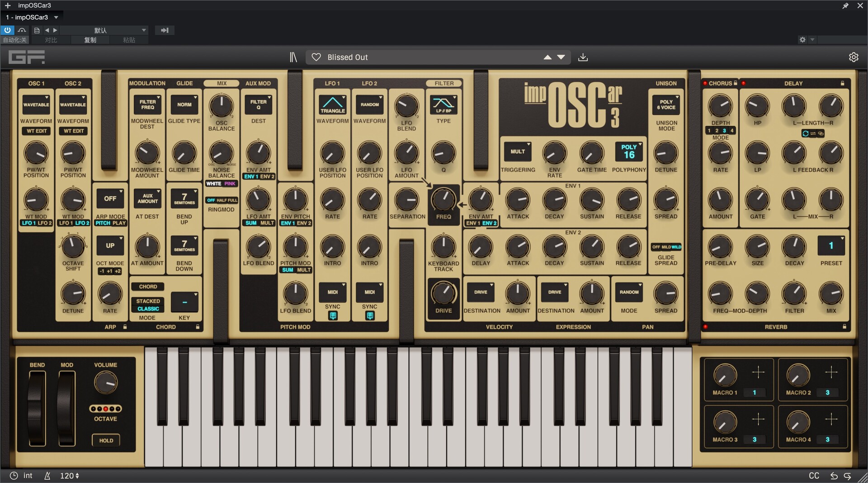868x483 pixels.
Task: Toggle the LFO 1 MIDI sync icon
Action: pos(333,316)
